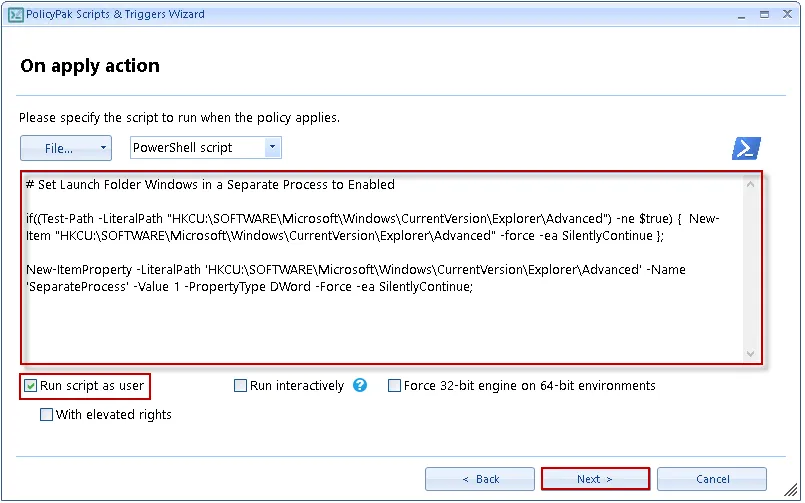Click the blue help icon next to Run interactively

pos(360,385)
